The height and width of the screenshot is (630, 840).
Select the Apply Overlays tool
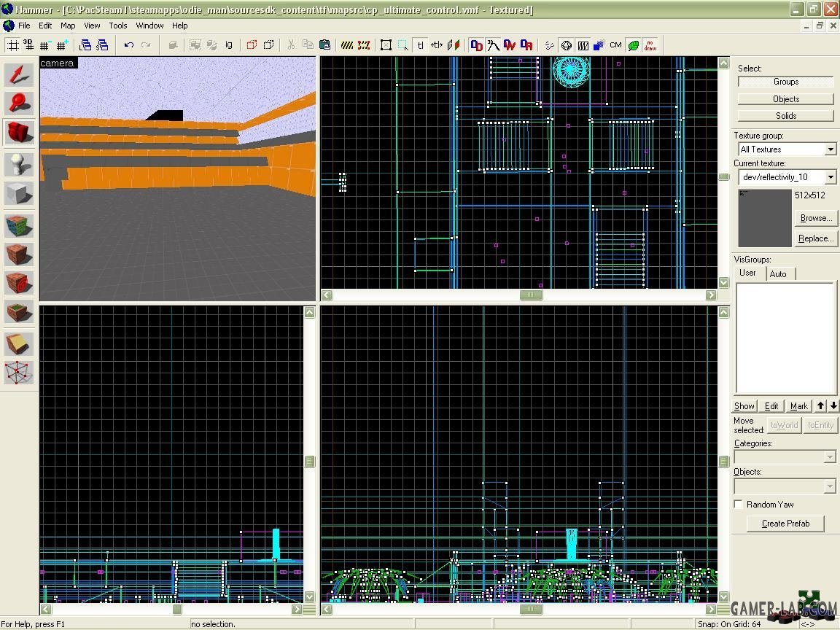click(19, 311)
